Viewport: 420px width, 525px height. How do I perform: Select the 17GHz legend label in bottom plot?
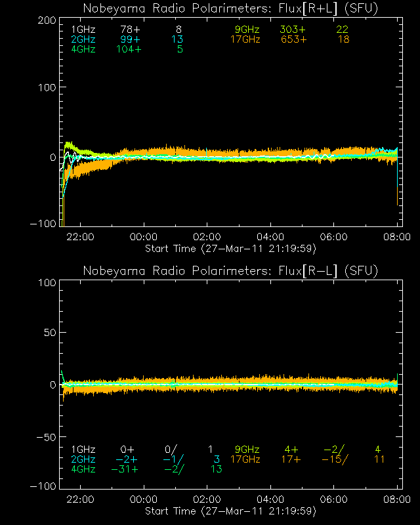245,459
